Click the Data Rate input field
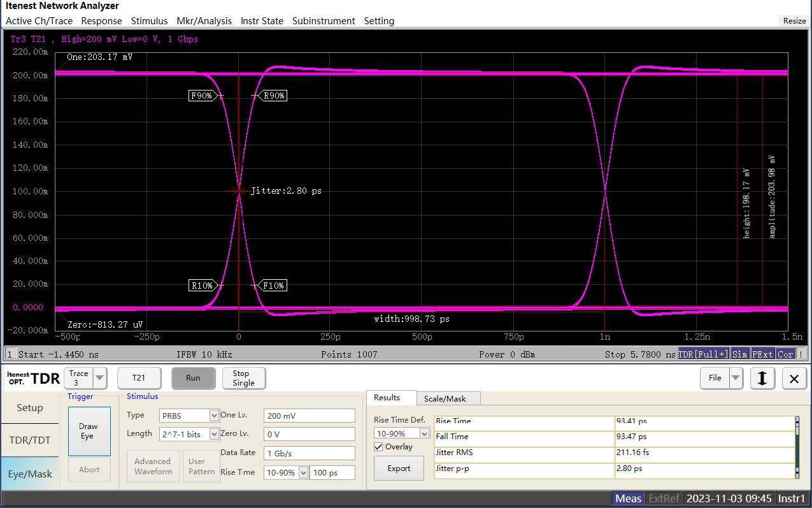 coord(309,453)
